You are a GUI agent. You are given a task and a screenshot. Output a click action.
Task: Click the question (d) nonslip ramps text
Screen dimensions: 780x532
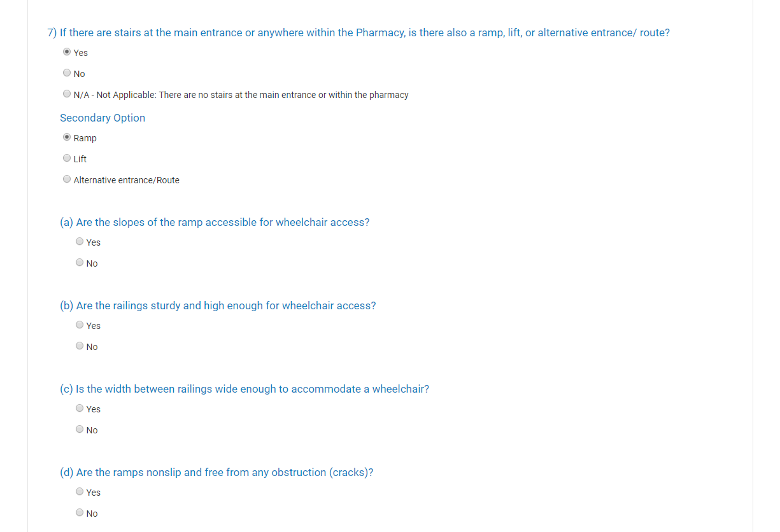(216, 473)
